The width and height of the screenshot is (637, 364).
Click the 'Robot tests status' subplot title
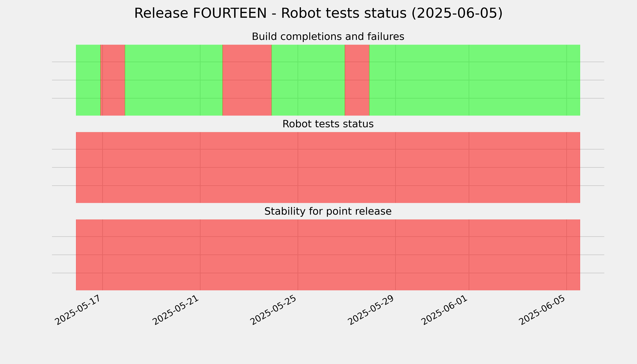click(328, 124)
